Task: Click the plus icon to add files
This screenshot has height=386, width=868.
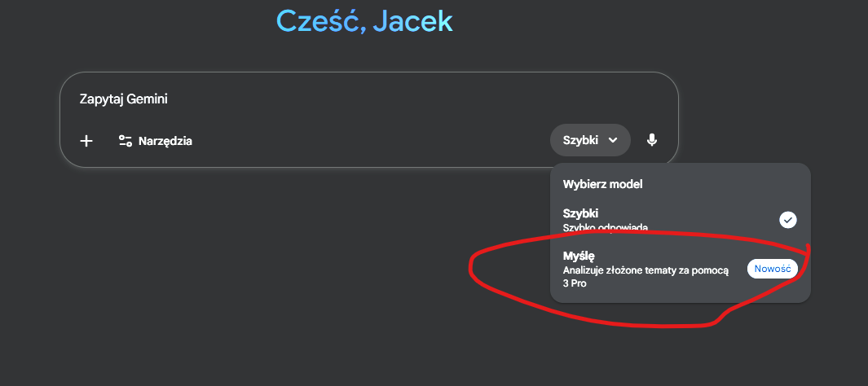Action: (x=86, y=141)
